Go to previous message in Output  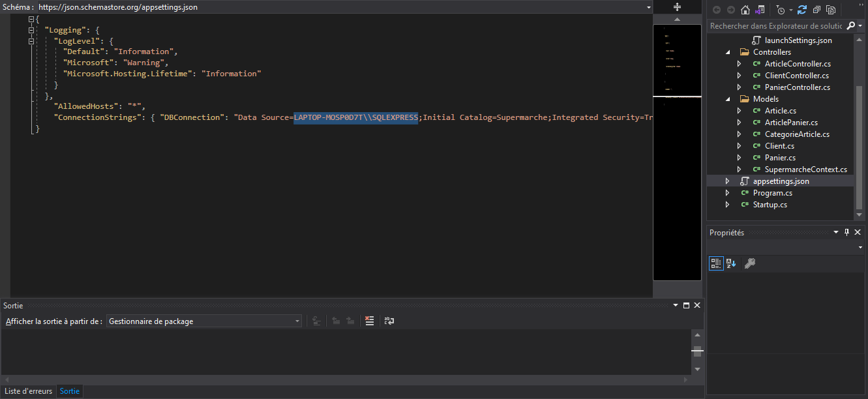(335, 320)
